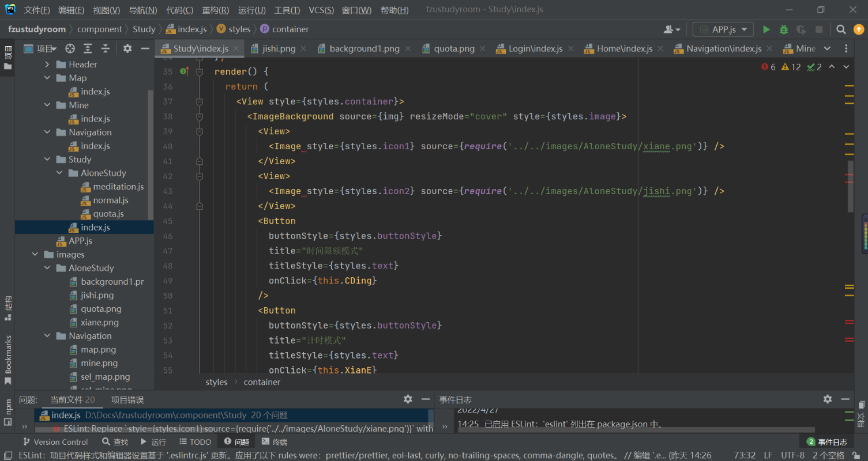
Task: Go to previous highlighted error arrow
Action: click(832, 67)
